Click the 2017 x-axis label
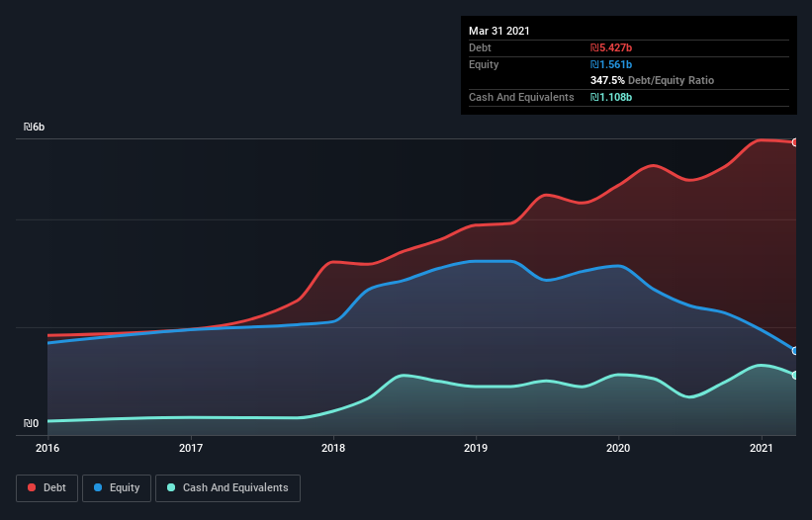 (x=191, y=448)
